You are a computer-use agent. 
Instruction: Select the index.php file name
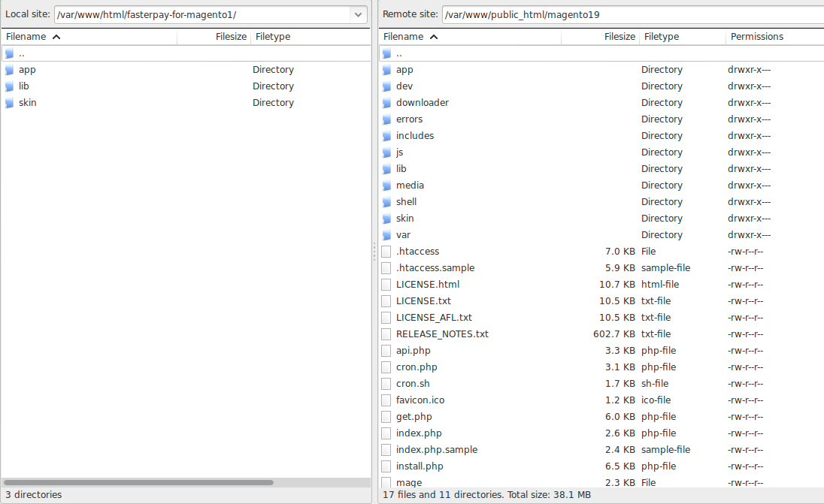point(419,433)
